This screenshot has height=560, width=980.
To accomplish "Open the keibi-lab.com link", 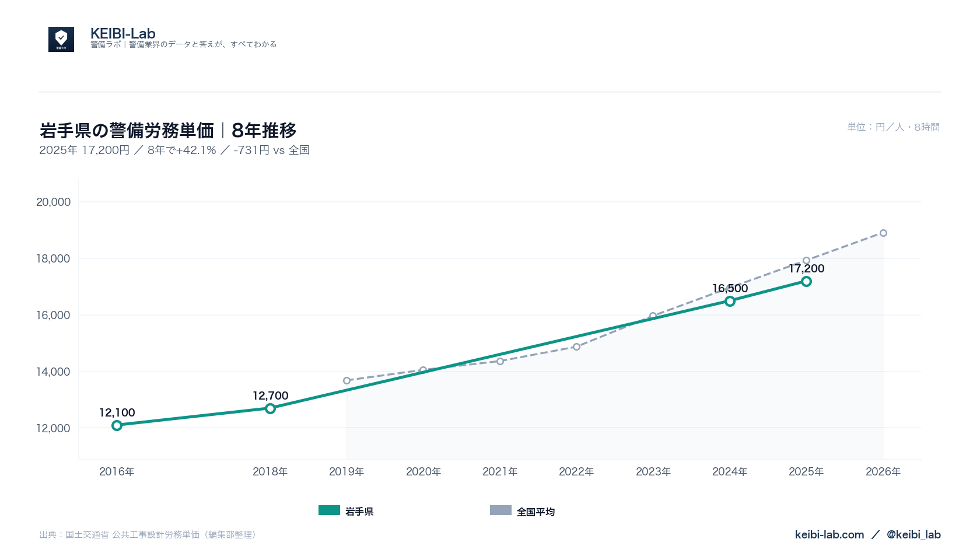I will (x=829, y=534).
